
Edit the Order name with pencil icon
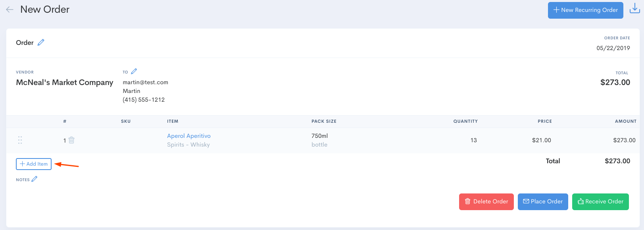click(x=41, y=42)
